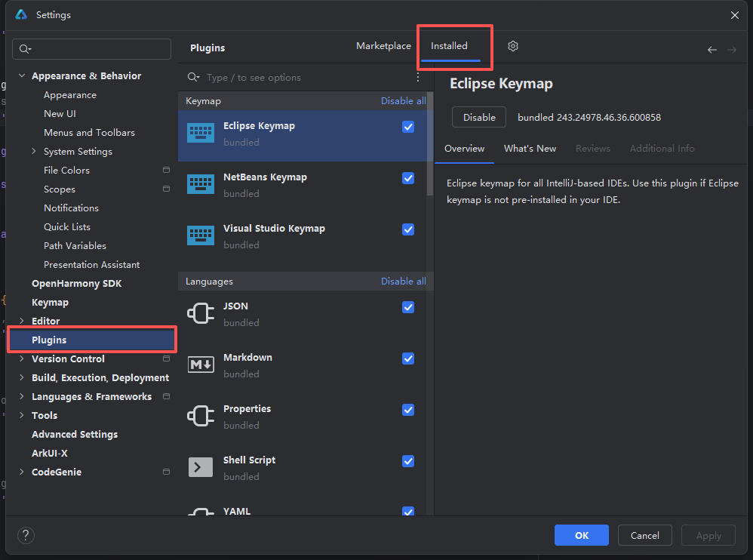Viewport: 753px width, 560px height.
Task: Expand the CodeGenie section
Action: pos(22,472)
